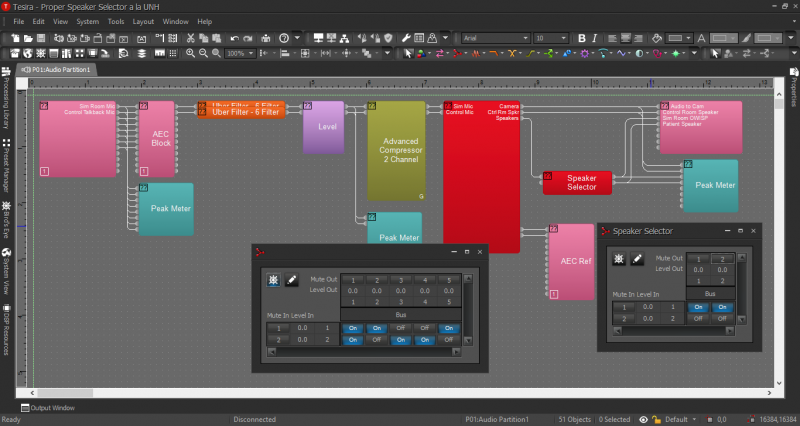Select the arrow pointer tool in object toolbar

(408, 53)
